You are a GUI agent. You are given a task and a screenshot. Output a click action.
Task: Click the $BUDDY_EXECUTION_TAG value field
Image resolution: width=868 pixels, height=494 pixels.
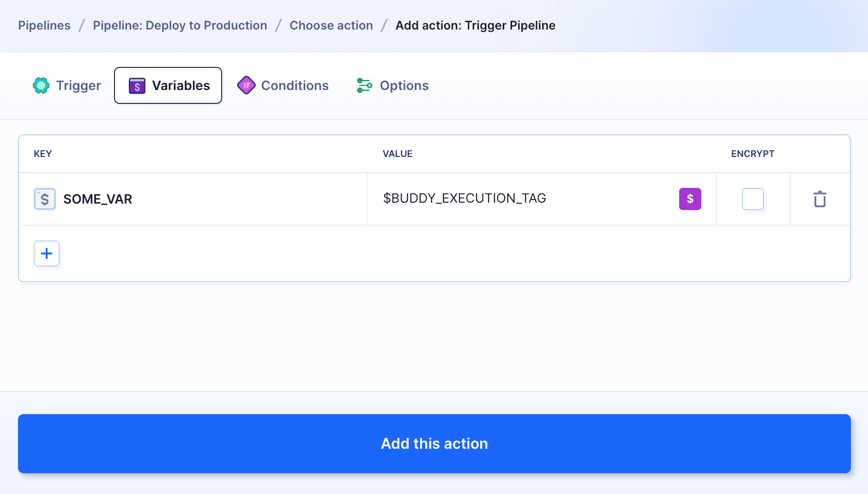[508, 199]
